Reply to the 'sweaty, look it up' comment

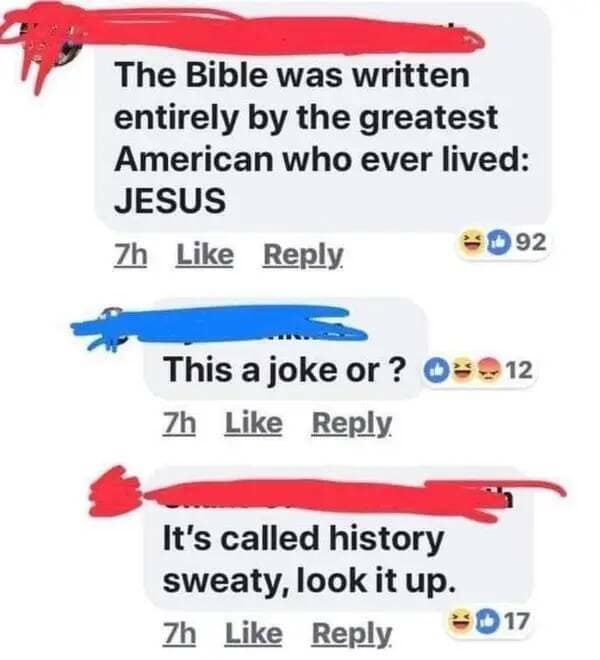352,634
